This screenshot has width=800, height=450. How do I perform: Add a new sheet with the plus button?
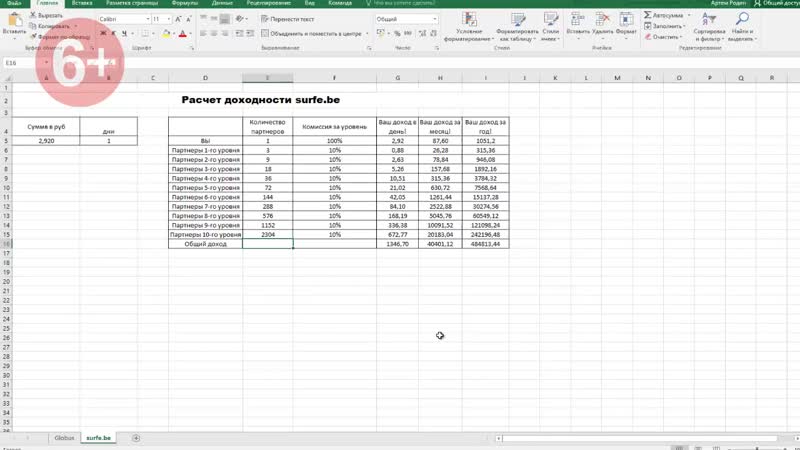[136, 438]
